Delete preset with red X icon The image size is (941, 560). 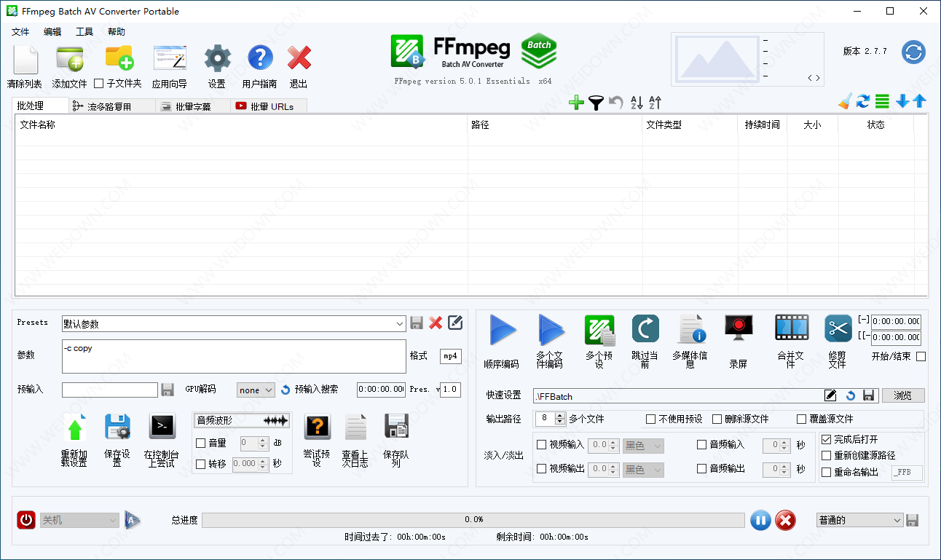click(x=436, y=323)
